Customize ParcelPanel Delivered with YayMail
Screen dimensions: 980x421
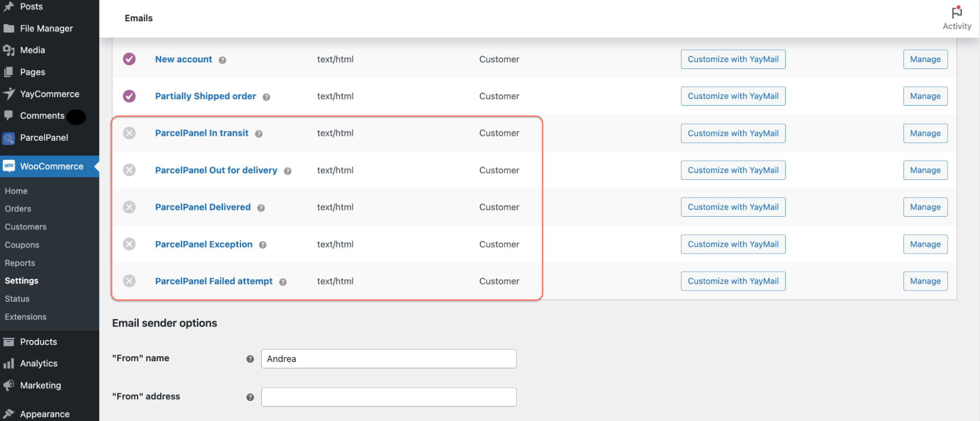tap(733, 207)
